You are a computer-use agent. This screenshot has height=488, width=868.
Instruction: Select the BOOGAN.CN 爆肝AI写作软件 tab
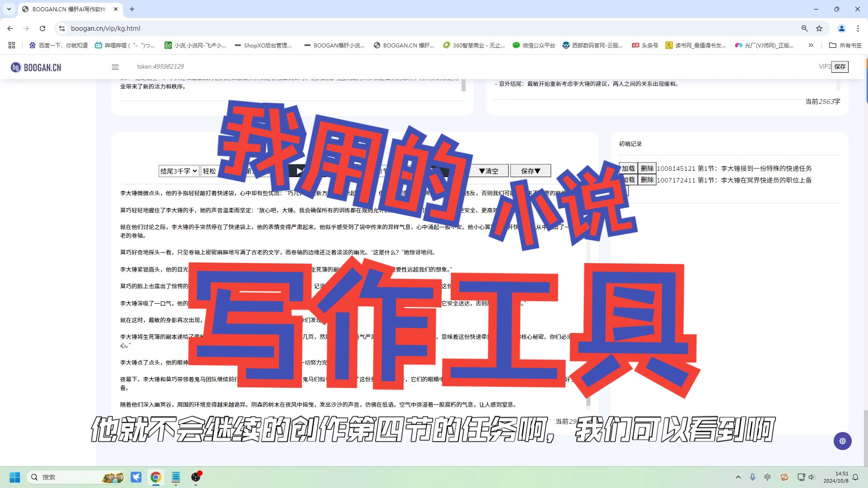pyautogui.click(x=69, y=9)
